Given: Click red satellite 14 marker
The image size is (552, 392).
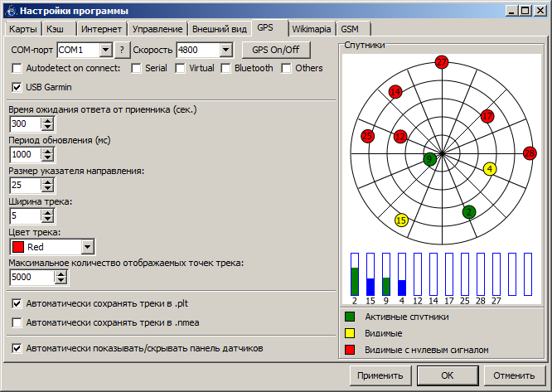Looking at the screenshot, I should point(395,92).
